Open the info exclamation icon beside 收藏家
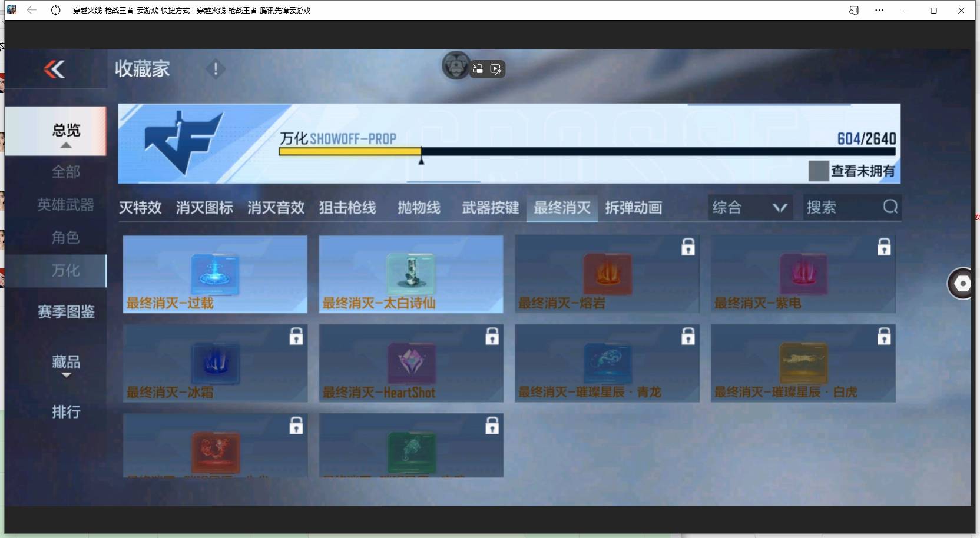980x538 pixels. pos(216,69)
